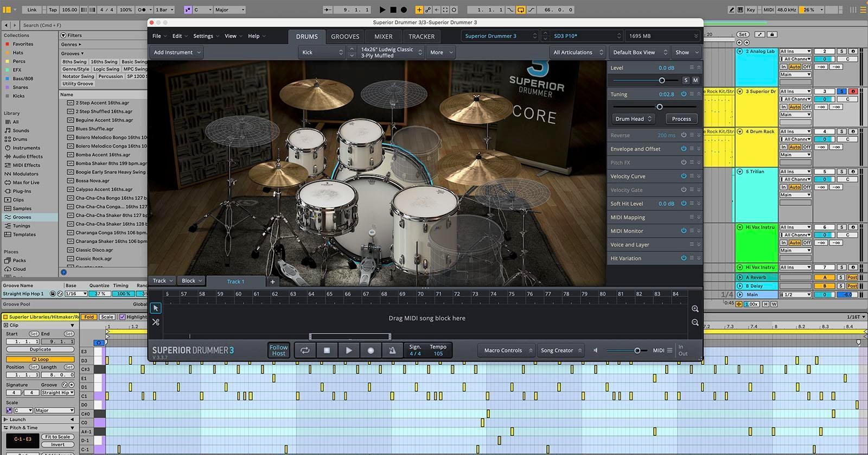Screen dimensions: 868x455
Task: Start playback in Superior Drummer transport
Action: click(x=349, y=350)
